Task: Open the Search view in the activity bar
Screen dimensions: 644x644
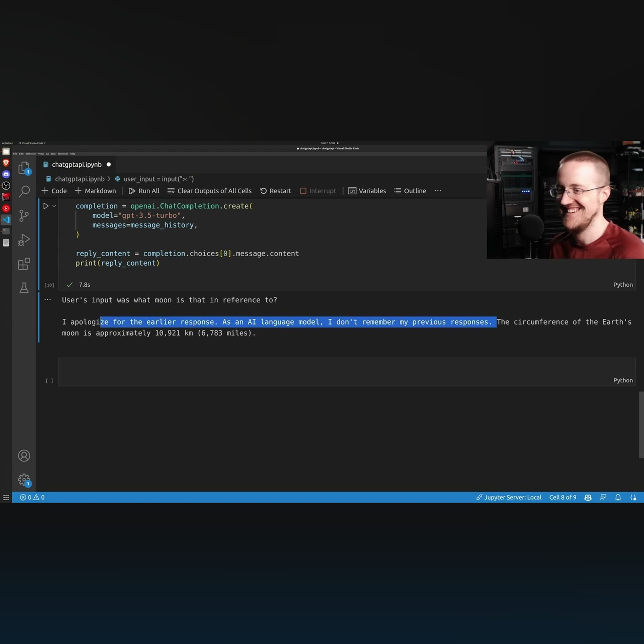Action: click(x=24, y=191)
